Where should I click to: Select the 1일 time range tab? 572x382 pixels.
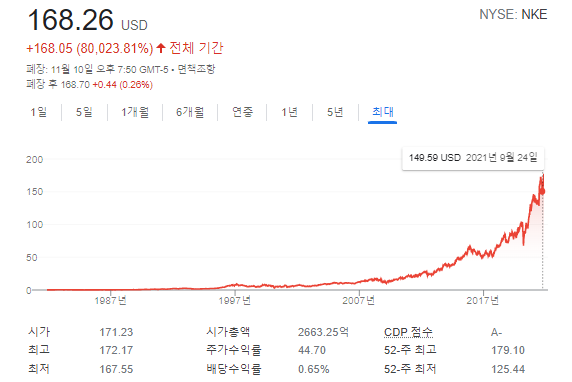(39, 112)
